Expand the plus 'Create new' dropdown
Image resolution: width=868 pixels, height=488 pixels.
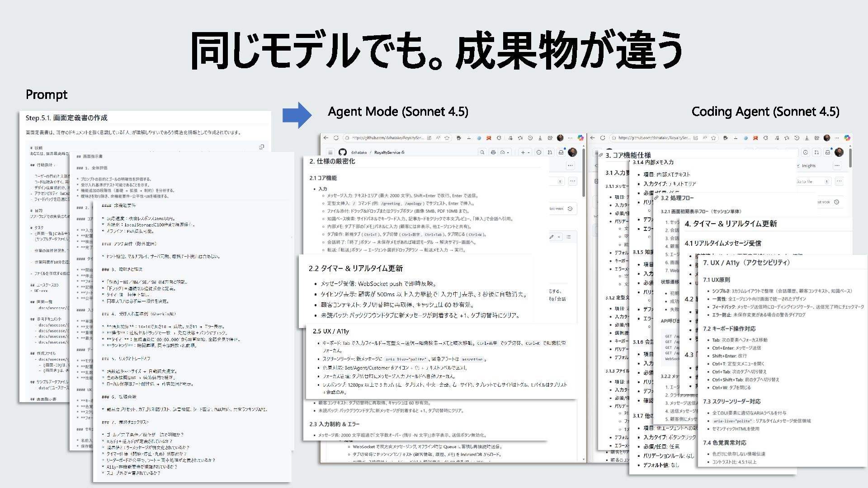pos(525,152)
